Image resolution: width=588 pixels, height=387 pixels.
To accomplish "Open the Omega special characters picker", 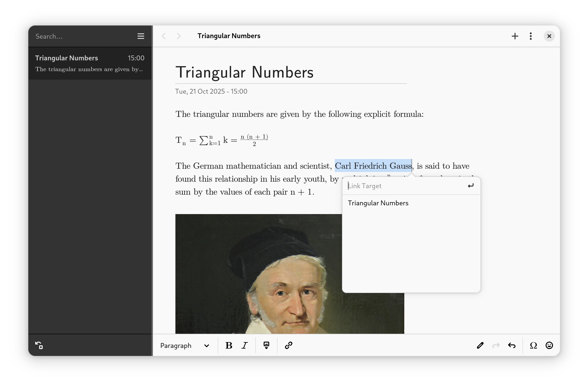I will [x=533, y=345].
